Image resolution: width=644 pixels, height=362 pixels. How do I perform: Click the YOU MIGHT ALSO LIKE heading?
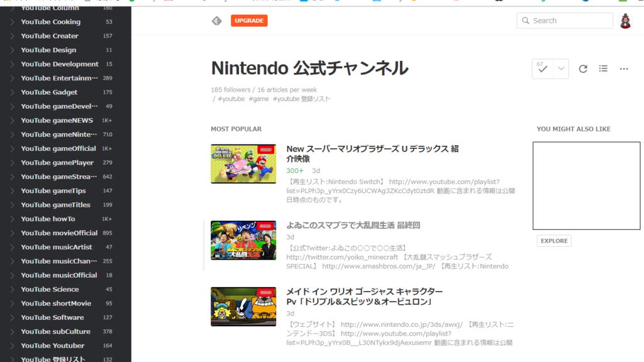click(x=574, y=129)
